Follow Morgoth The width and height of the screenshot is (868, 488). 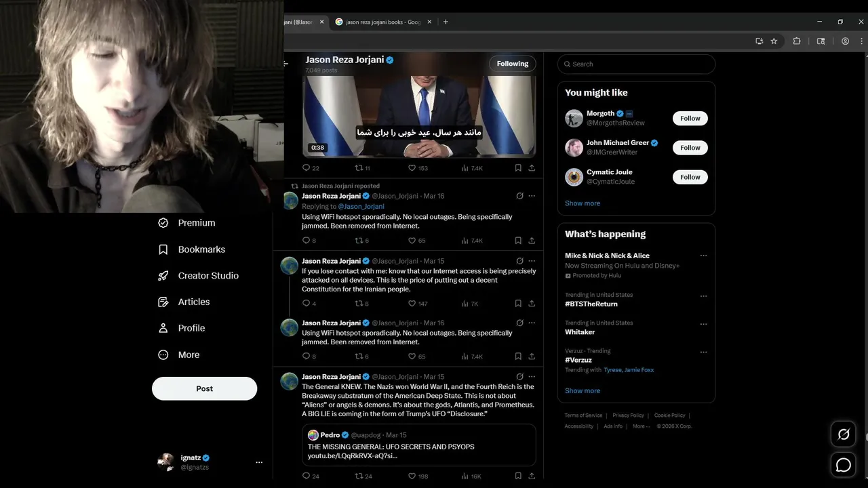[690, 119]
